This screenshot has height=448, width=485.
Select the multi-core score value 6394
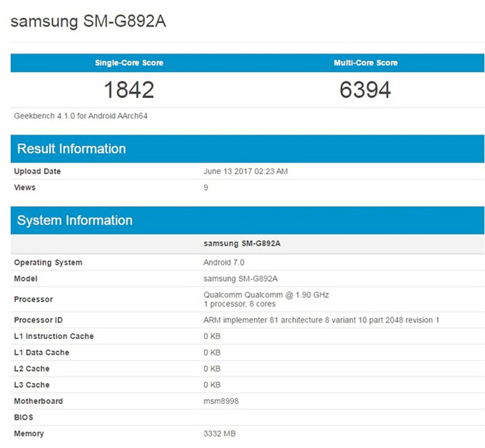click(365, 89)
